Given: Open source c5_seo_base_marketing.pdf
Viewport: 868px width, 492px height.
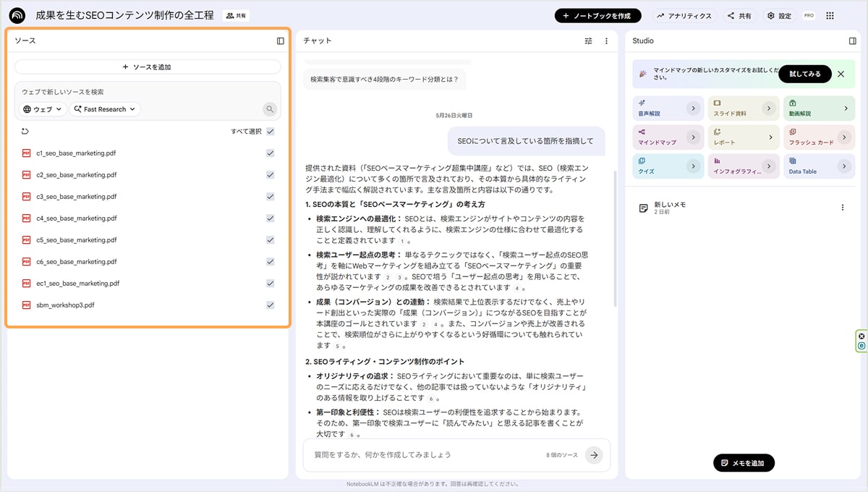Looking at the screenshot, I should click(75, 240).
